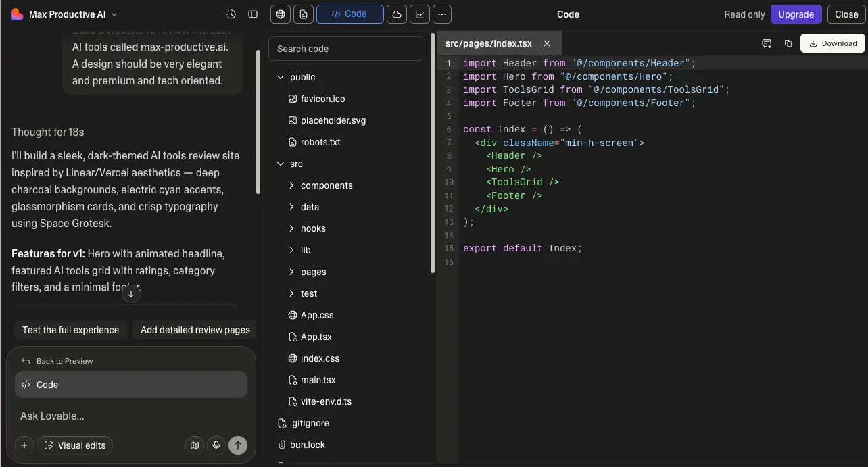Click the App.tsx file icon
The height and width of the screenshot is (467, 868).
[293, 337]
